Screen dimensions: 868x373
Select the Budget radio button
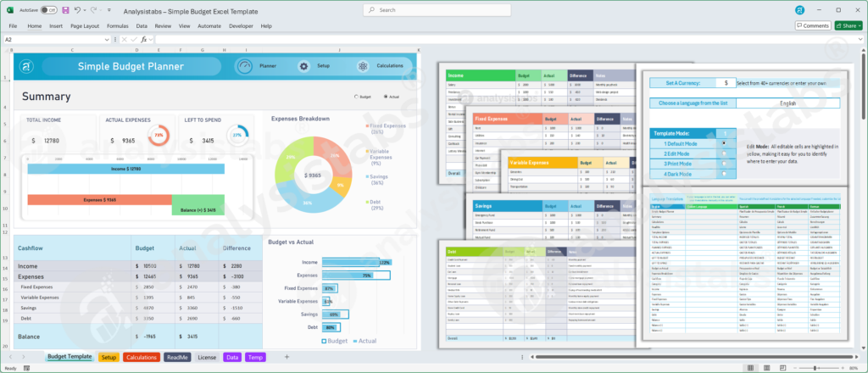[356, 97]
